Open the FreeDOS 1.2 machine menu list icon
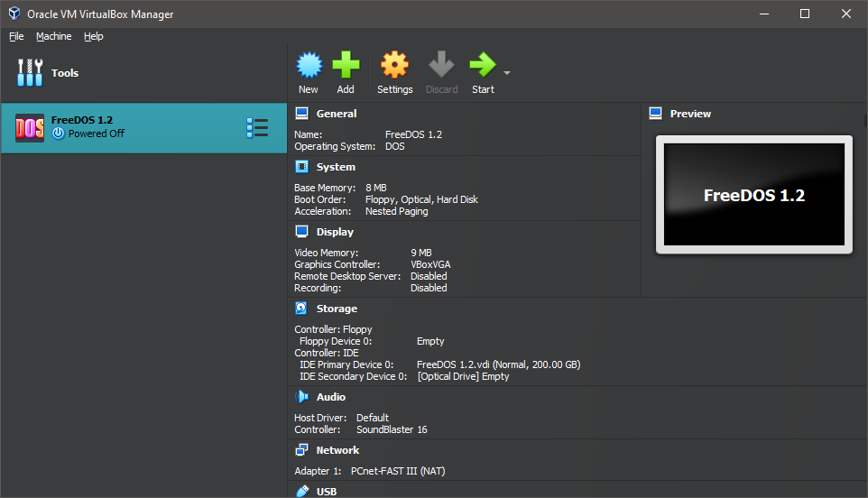This screenshot has width=868, height=498. (257, 128)
